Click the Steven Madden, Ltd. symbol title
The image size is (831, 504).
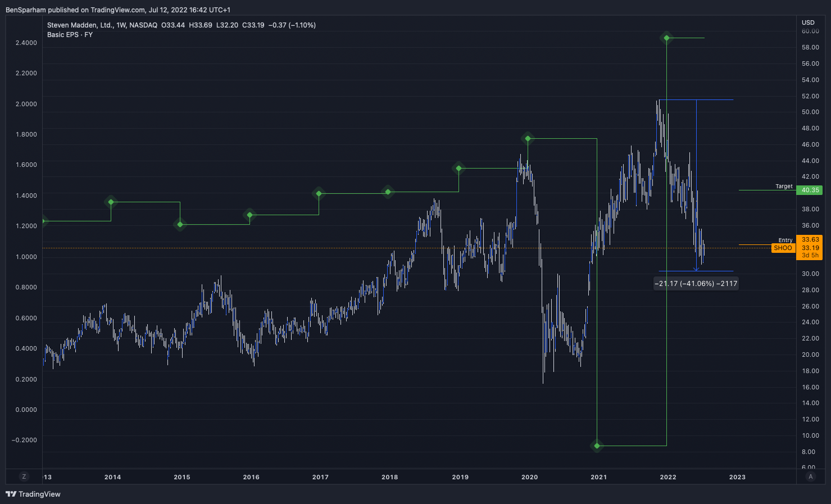(80, 25)
